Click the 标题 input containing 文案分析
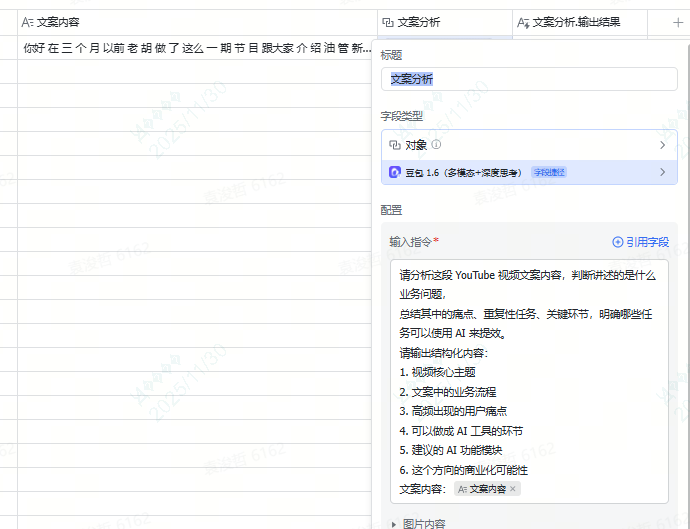Viewport: 690px width, 529px height. click(x=529, y=79)
